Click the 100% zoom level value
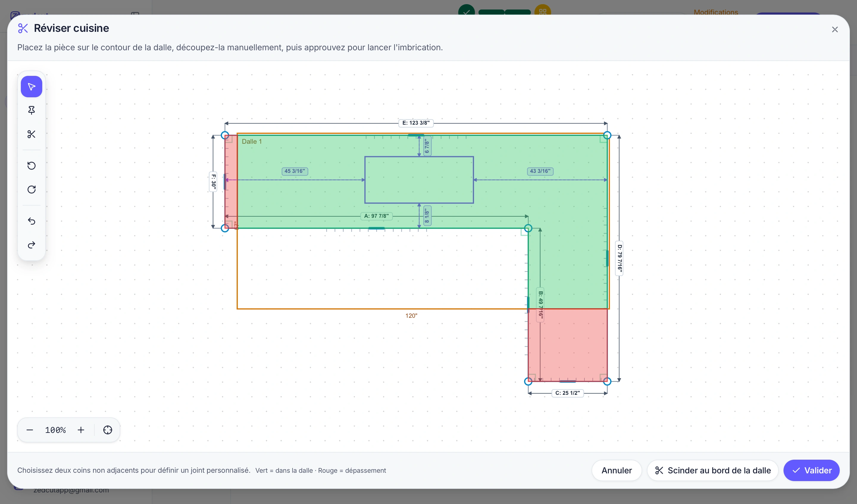 pos(55,430)
